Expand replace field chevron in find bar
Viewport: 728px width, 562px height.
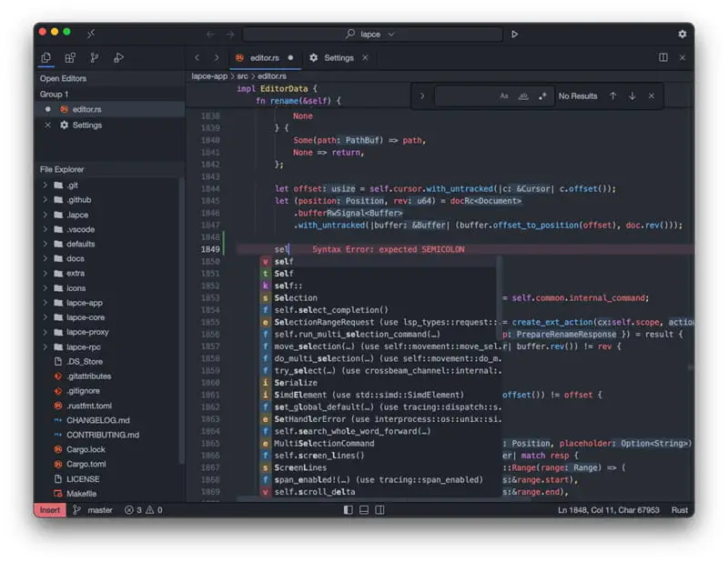click(421, 95)
